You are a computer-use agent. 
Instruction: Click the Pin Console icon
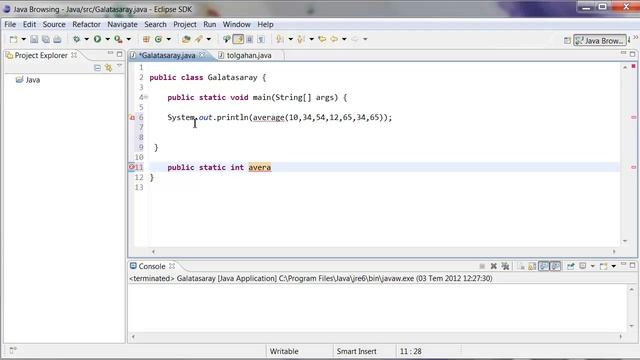pos(571,266)
